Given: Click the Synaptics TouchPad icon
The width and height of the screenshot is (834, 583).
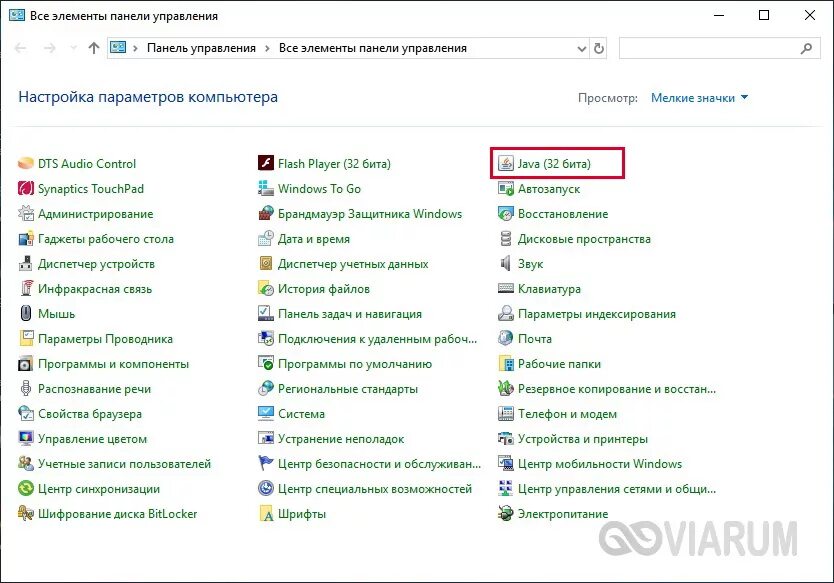Looking at the screenshot, I should coord(26,188).
